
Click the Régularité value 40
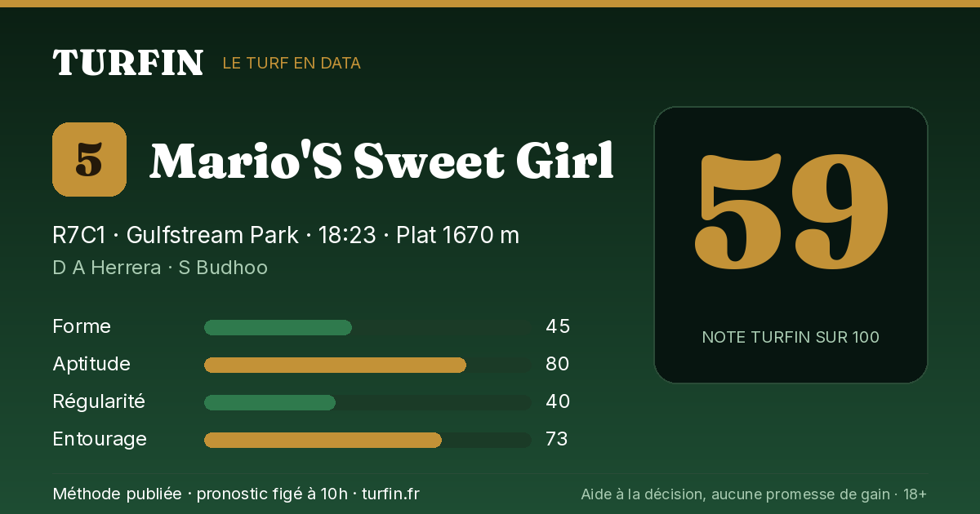click(x=558, y=401)
